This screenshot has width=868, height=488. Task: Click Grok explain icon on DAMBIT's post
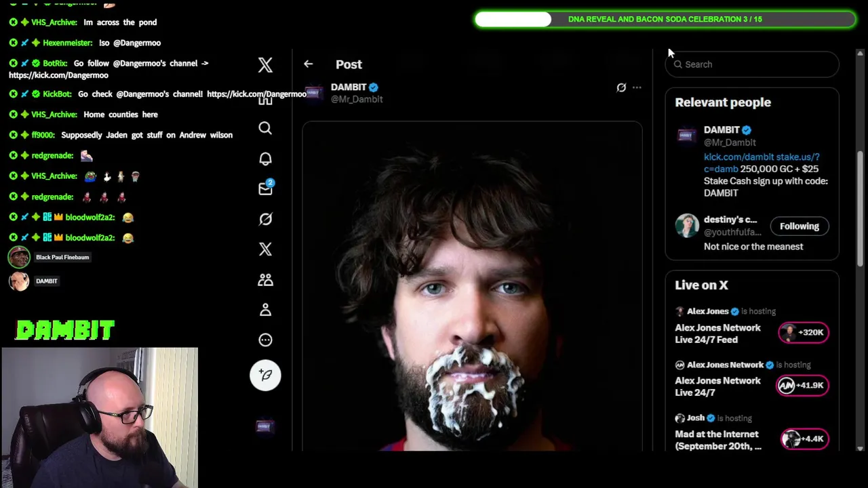point(621,87)
